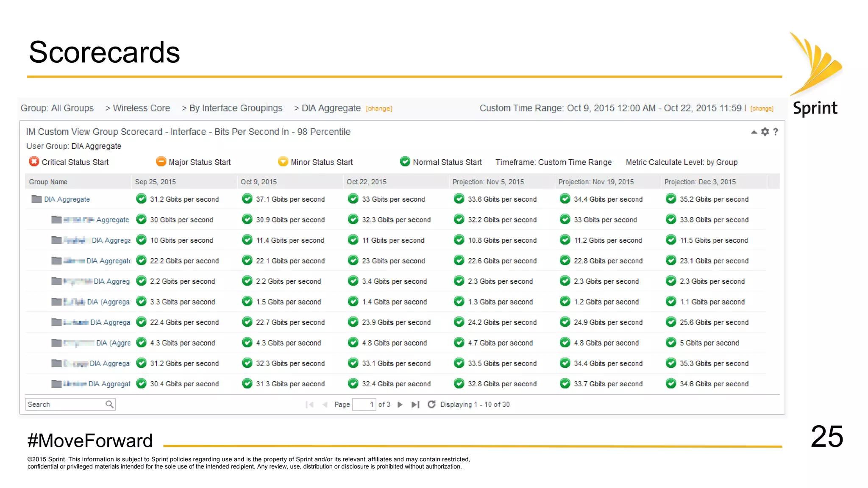Select the 22.6 Gbits per second cell
Screen dimensions: 868x488
pyautogui.click(x=502, y=261)
